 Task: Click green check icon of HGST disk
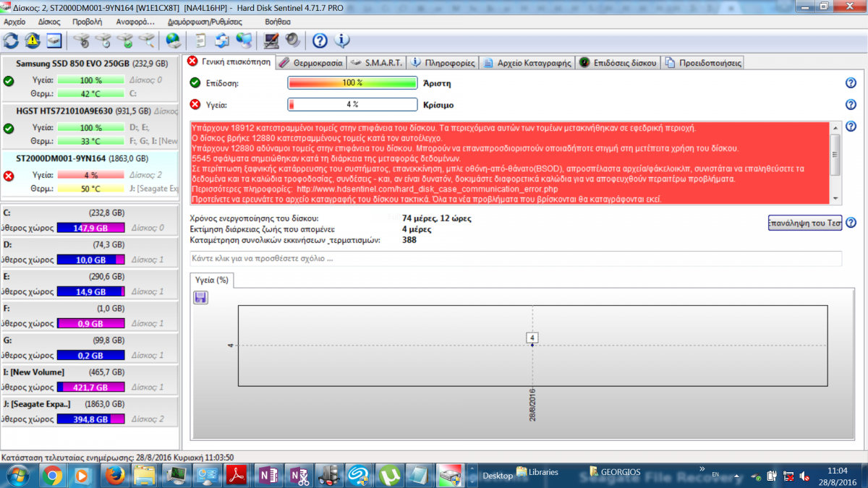(x=9, y=128)
